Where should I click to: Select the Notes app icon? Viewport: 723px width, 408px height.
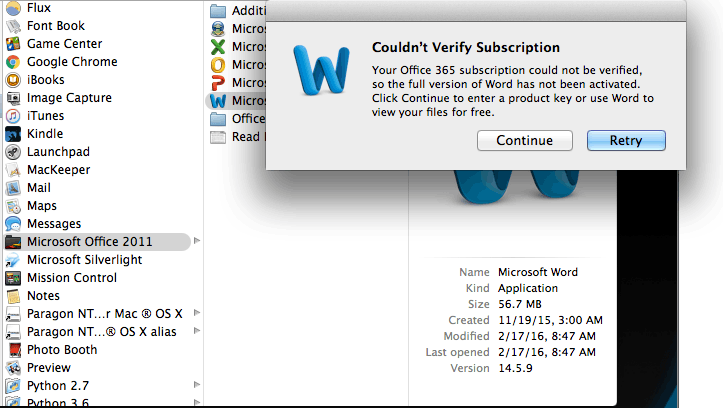[x=13, y=296]
